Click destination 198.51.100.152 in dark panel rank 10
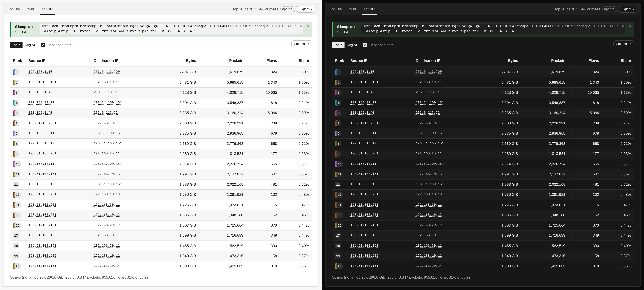The image size is (644, 290). [x=430, y=164]
